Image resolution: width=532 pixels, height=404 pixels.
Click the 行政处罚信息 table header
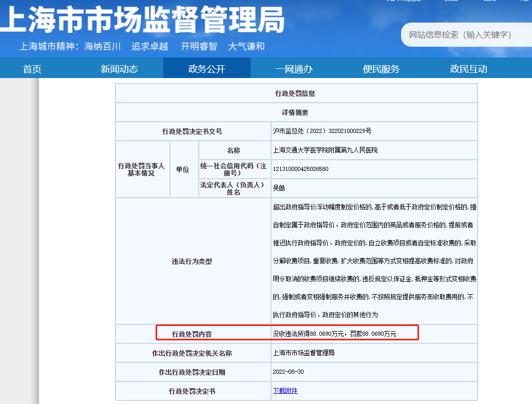(295, 93)
